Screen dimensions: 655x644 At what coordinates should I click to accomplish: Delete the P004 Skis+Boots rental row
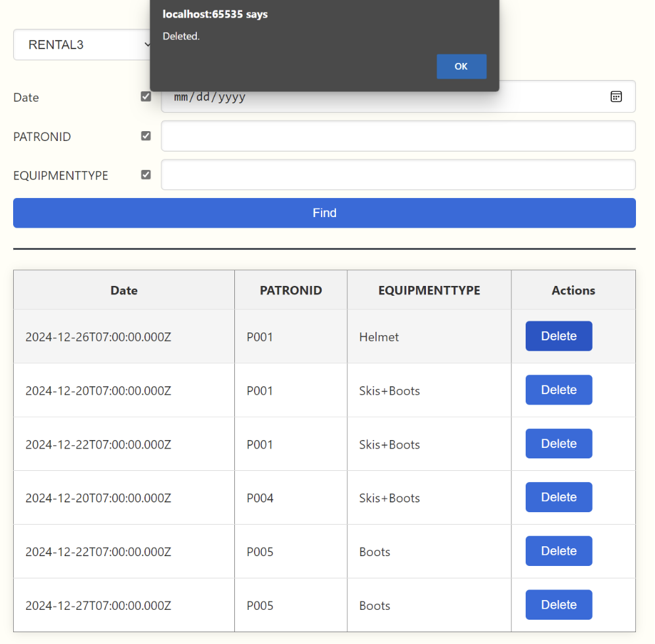559,497
